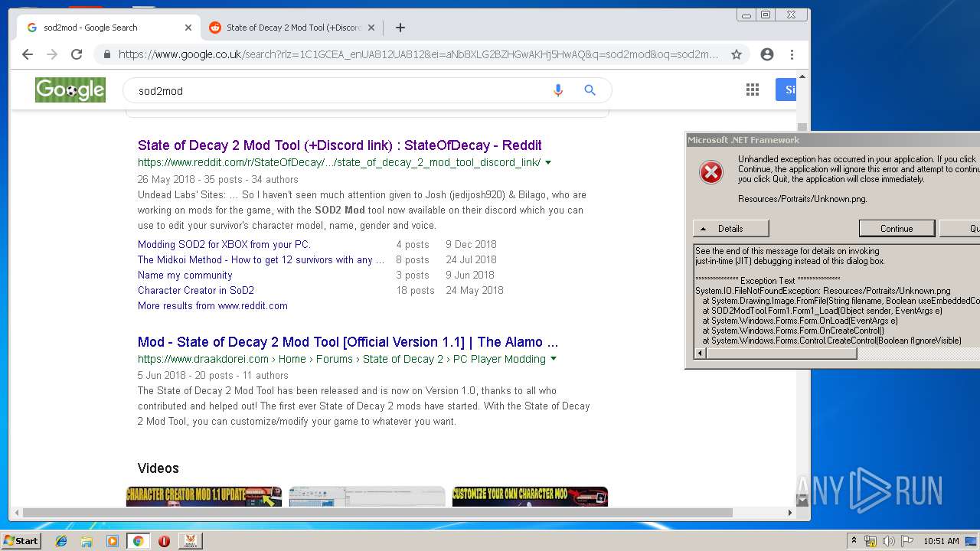Go to Google home via logo
This screenshot has width=980, height=551.
(x=70, y=90)
